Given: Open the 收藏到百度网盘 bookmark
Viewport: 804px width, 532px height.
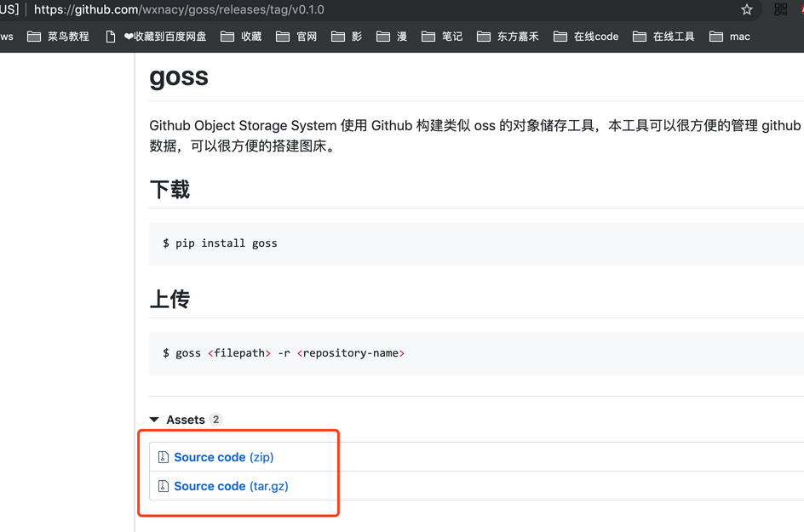Looking at the screenshot, I should point(156,37).
